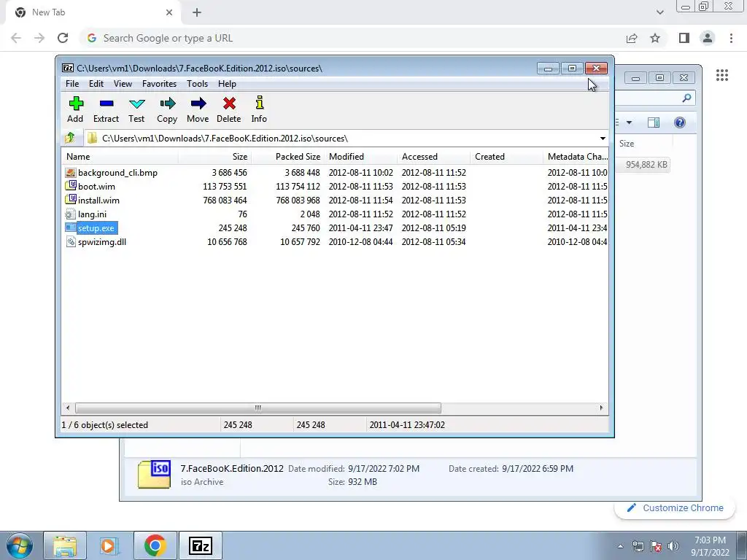Click the 7-Zip taskbar button
Image resolution: width=747 pixels, height=560 pixels.
coord(200,545)
